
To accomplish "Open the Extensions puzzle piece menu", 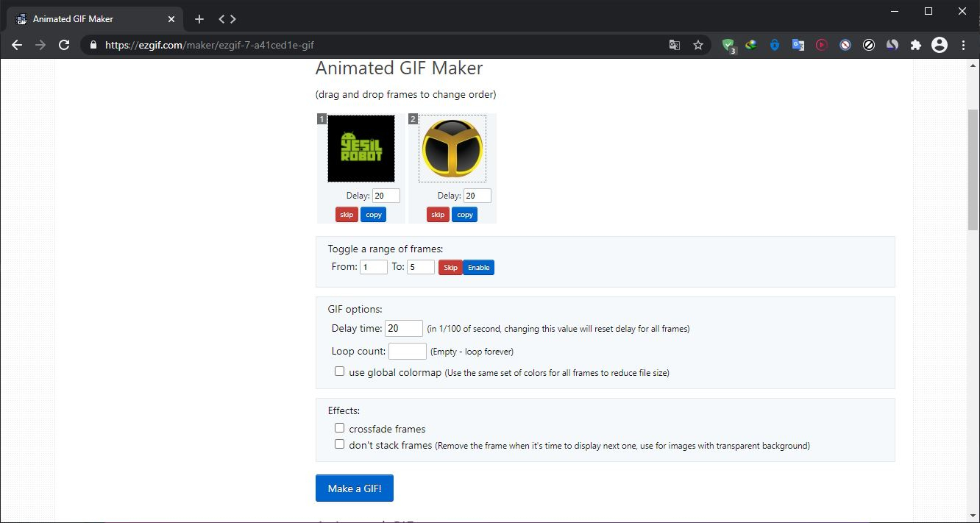I will (x=915, y=45).
